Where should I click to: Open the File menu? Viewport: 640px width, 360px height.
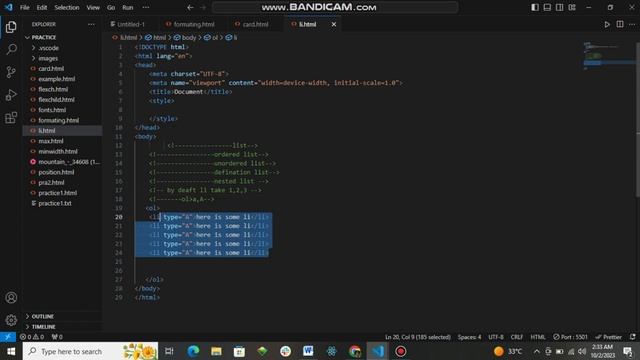tap(24, 7)
